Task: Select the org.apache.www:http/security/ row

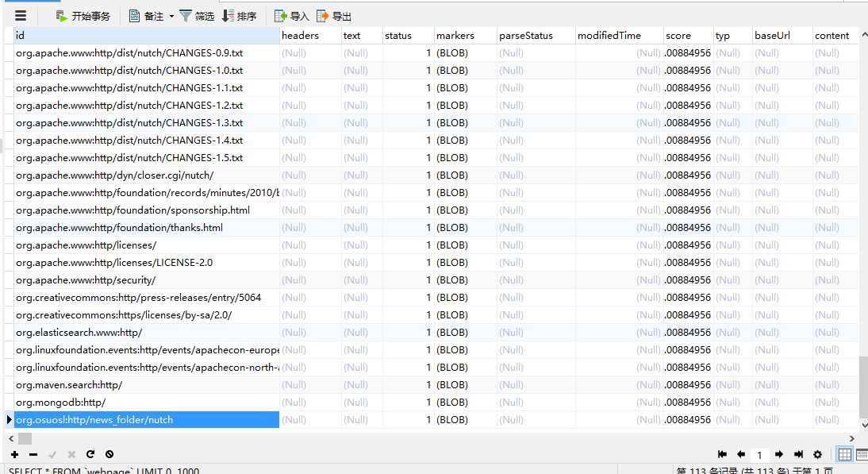Action: coord(147,280)
